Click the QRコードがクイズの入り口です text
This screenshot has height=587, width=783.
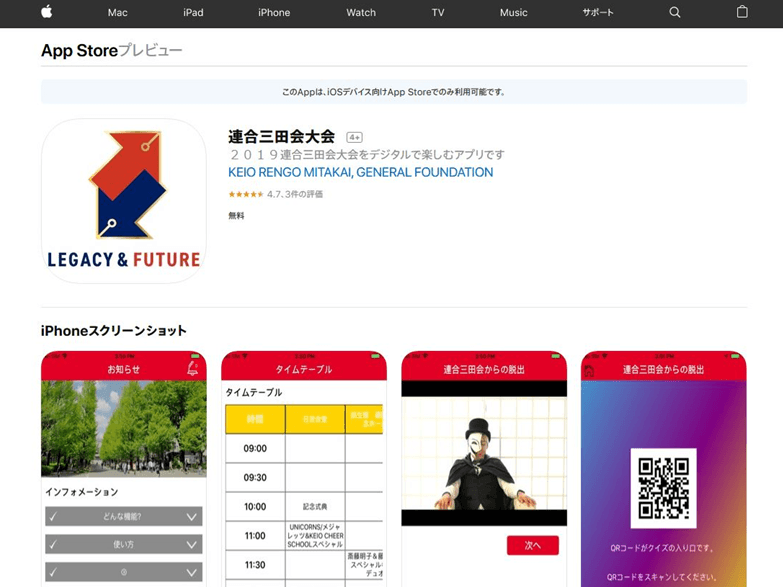tap(663, 548)
